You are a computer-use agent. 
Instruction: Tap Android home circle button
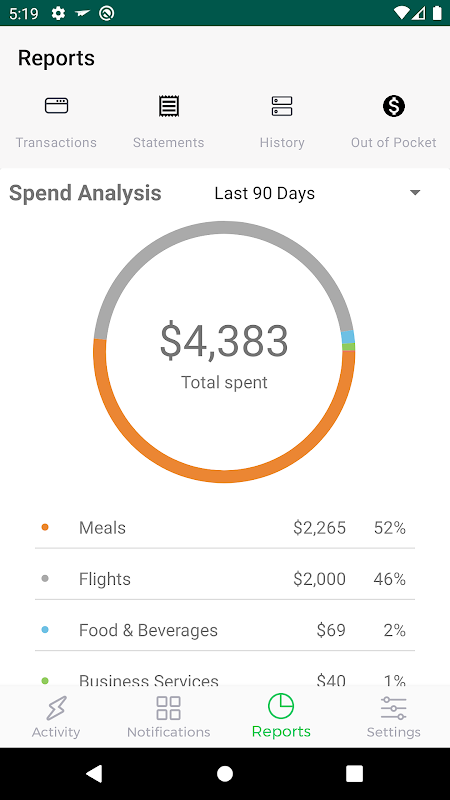coord(225,773)
